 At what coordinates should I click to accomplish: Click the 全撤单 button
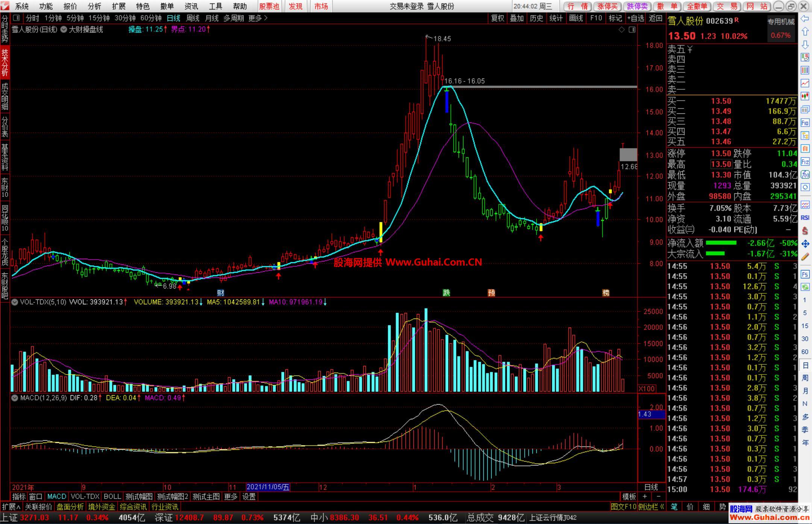[697, 6]
